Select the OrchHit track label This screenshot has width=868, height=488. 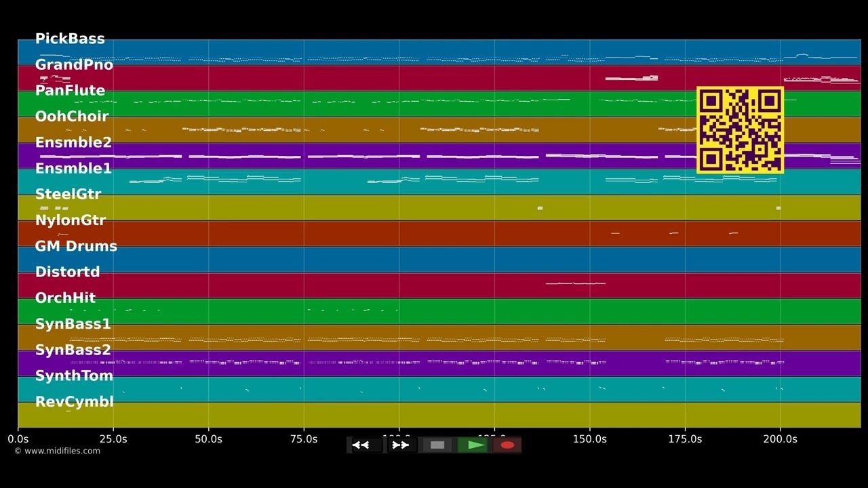[x=65, y=298]
